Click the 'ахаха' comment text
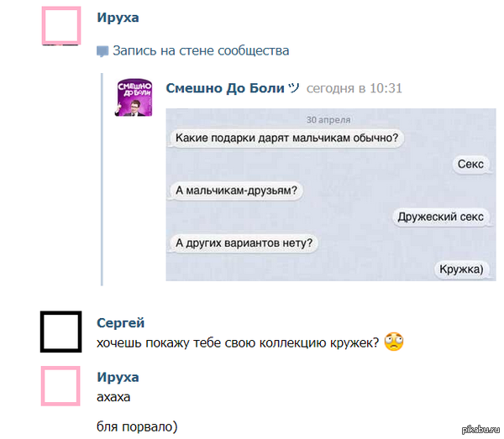This screenshot has width=504, height=439. (114, 396)
